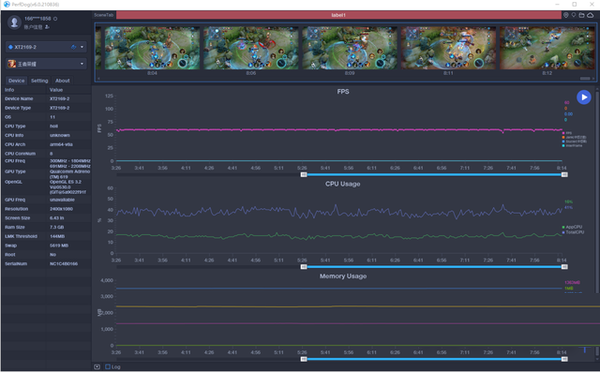Select the screenshot thumbnail at 8:06
Image resolution: width=600 pixels, height=372 pixels.
(x=251, y=48)
